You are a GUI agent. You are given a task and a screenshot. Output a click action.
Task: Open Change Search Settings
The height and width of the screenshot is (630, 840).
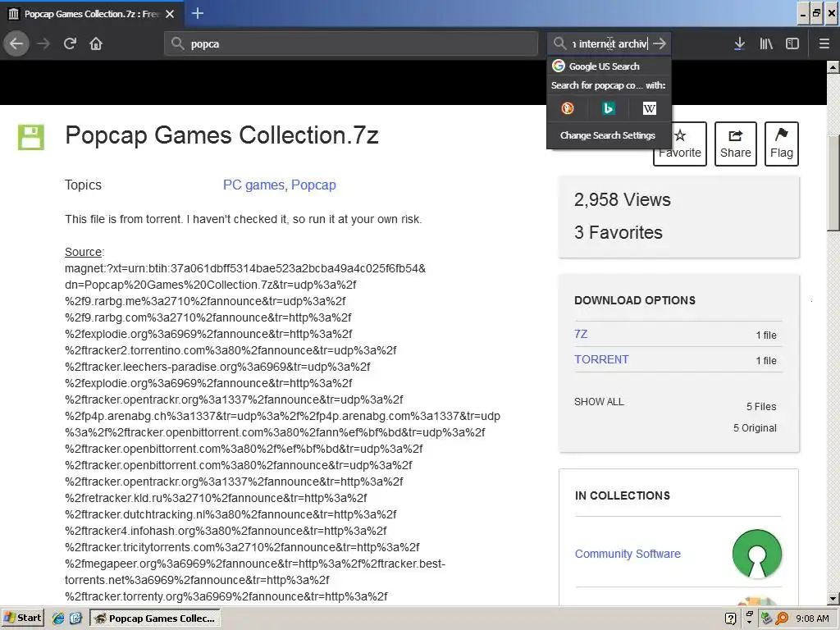pyautogui.click(x=608, y=135)
